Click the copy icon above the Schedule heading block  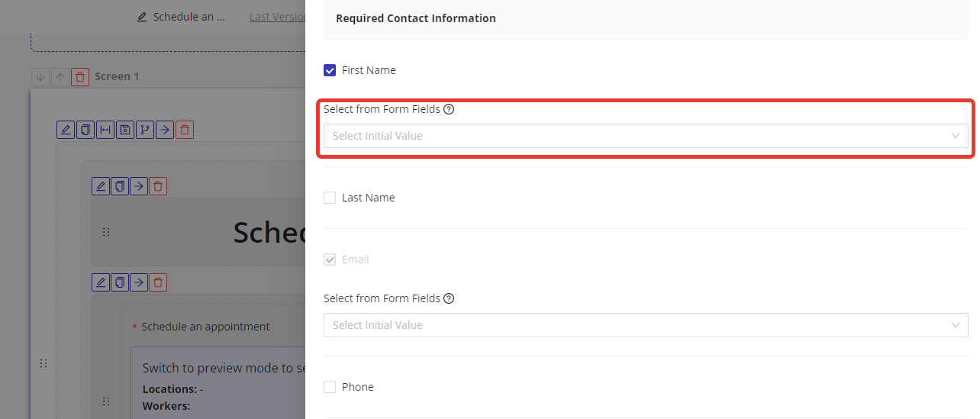(x=120, y=186)
